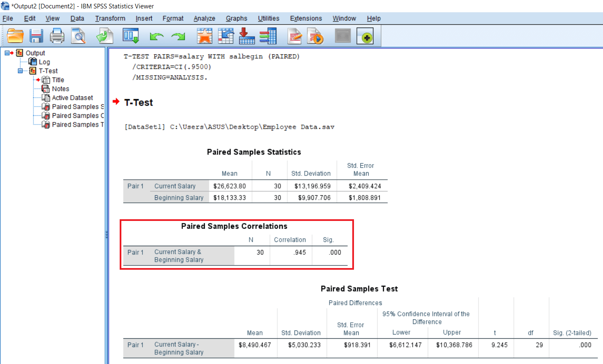603x364 pixels.
Task: Click the Create/Edit AutoScript icon
Action: [315, 36]
